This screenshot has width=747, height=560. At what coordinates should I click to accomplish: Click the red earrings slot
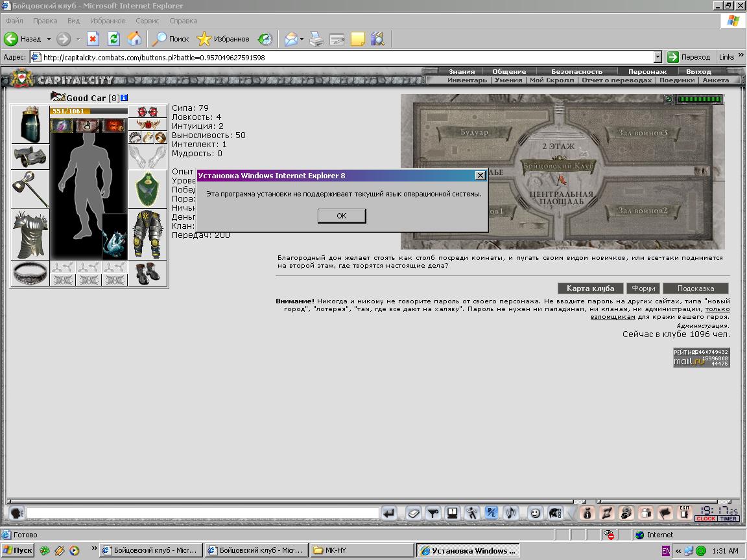148,111
